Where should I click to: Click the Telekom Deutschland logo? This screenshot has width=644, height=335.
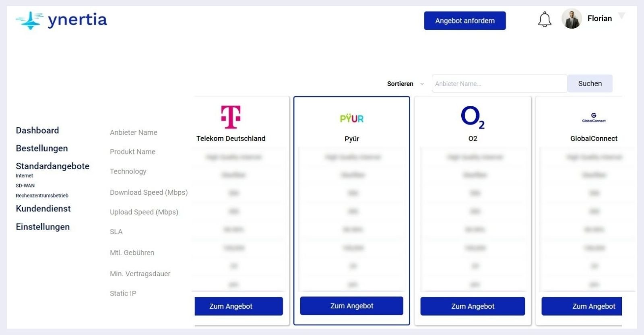click(x=231, y=117)
